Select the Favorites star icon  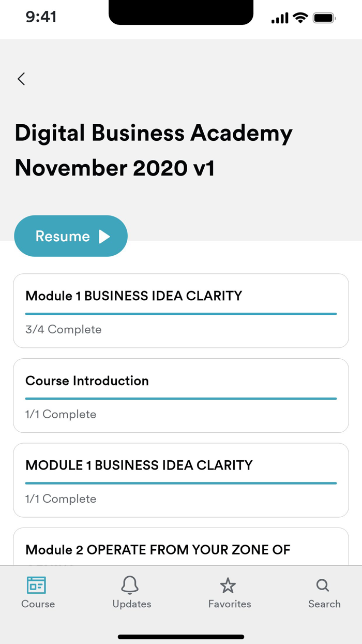tap(228, 586)
